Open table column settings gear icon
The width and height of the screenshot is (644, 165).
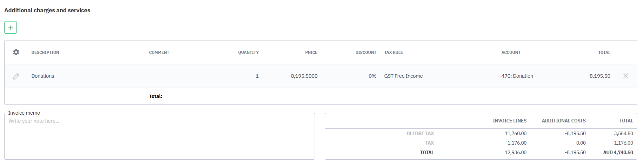16,52
